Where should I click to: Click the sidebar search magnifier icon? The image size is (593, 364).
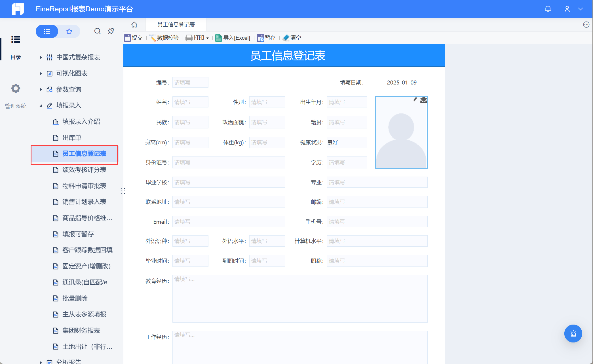[97, 31]
